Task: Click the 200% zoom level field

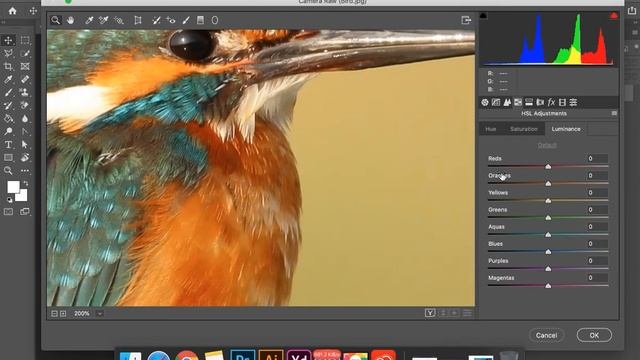Action: click(x=82, y=313)
